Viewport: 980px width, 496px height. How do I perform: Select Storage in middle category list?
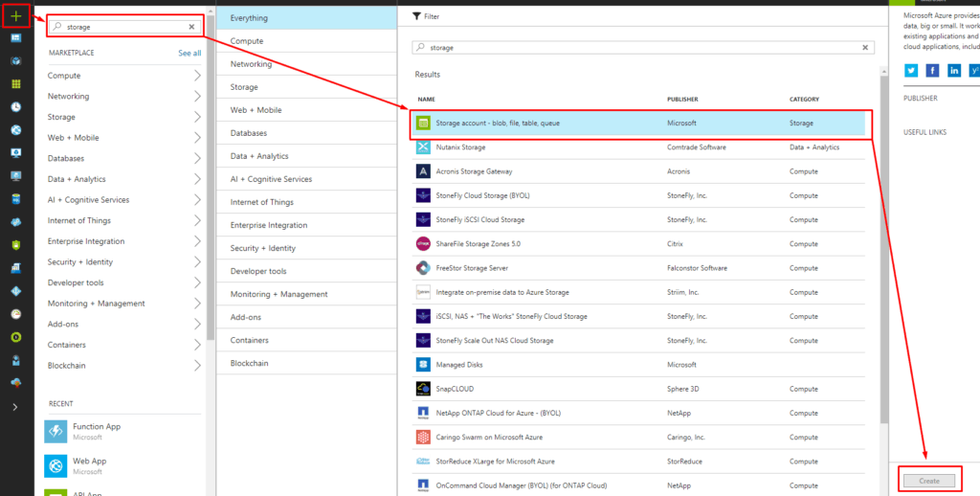tap(306, 87)
